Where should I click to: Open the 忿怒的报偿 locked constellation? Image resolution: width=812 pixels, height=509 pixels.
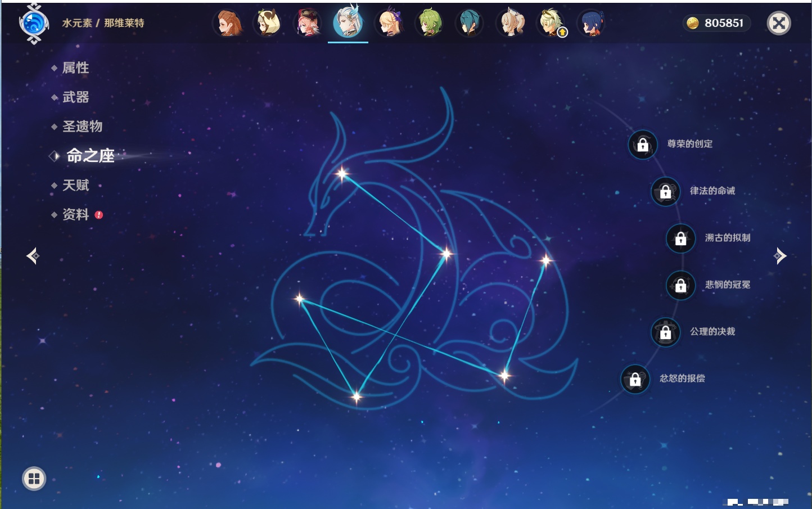coord(635,379)
